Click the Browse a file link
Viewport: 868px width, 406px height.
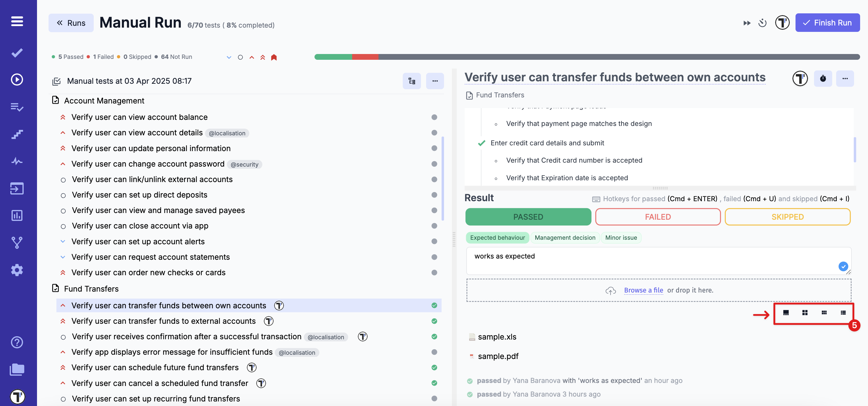click(x=643, y=290)
